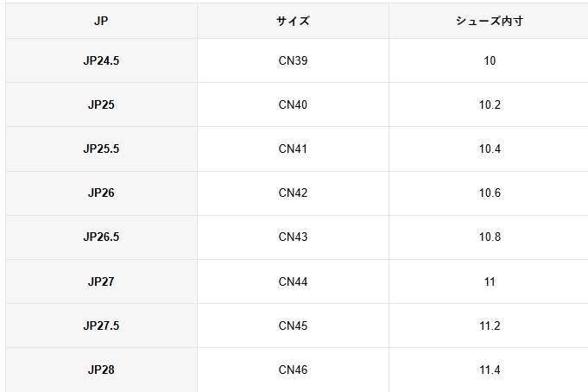Select the JP28 row label
The width and height of the screenshot is (588, 392).
coord(101,370)
